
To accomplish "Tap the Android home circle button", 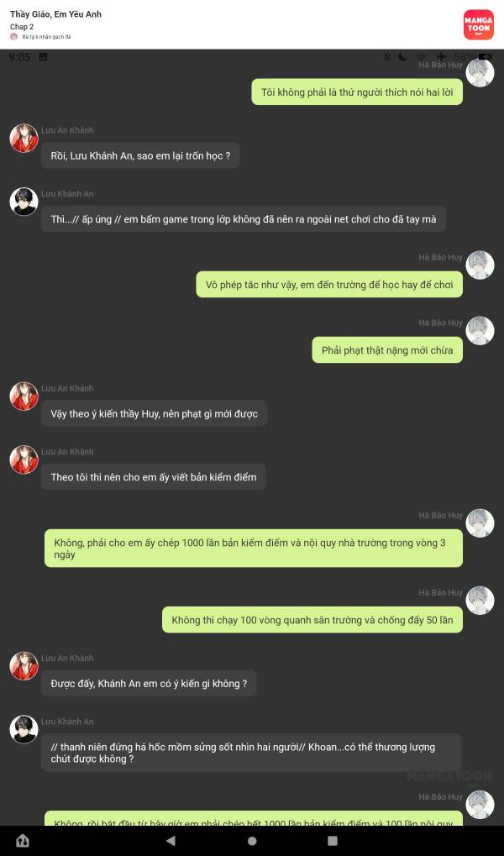I will pos(252,840).
